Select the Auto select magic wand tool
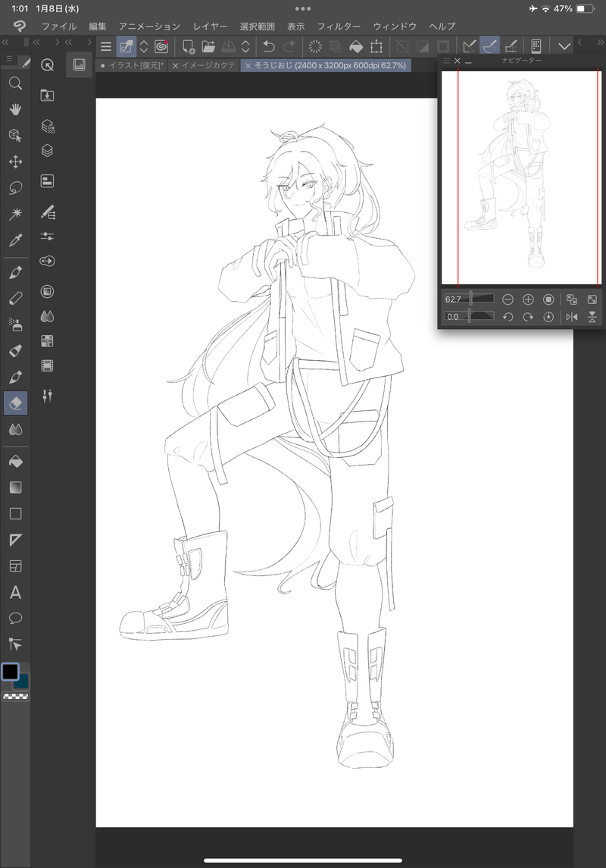Screen dimensions: 606x868 click(15, 214)
